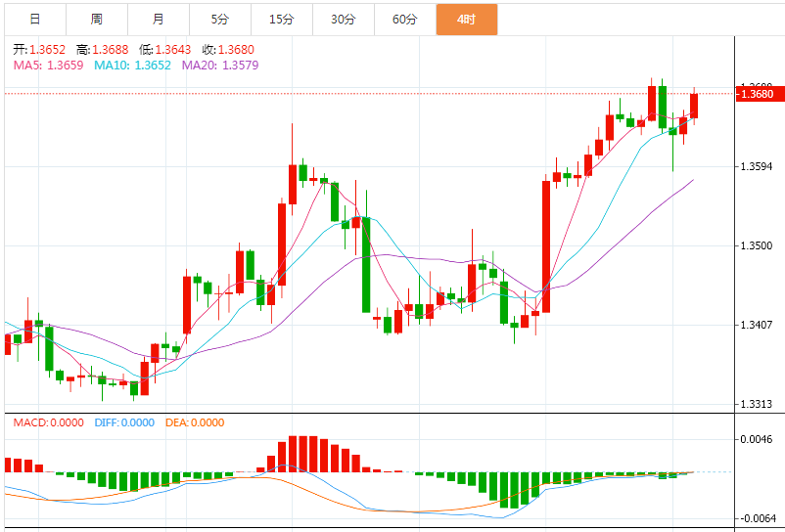Click the 1.3313 price axis label
The height and width of the screenshot is (532, 785).
coord(756,404)
